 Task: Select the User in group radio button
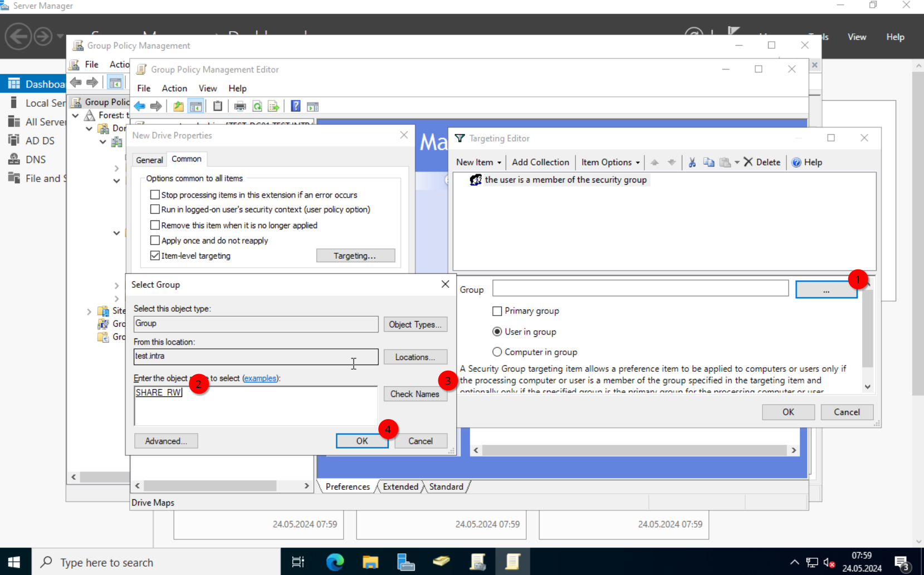[x=497, y=332]
